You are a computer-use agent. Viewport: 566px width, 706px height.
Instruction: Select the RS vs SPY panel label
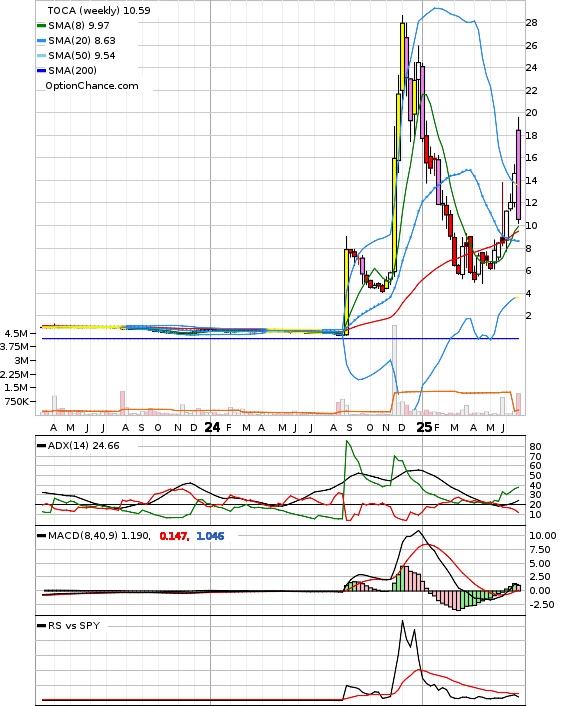click(74, 625)
